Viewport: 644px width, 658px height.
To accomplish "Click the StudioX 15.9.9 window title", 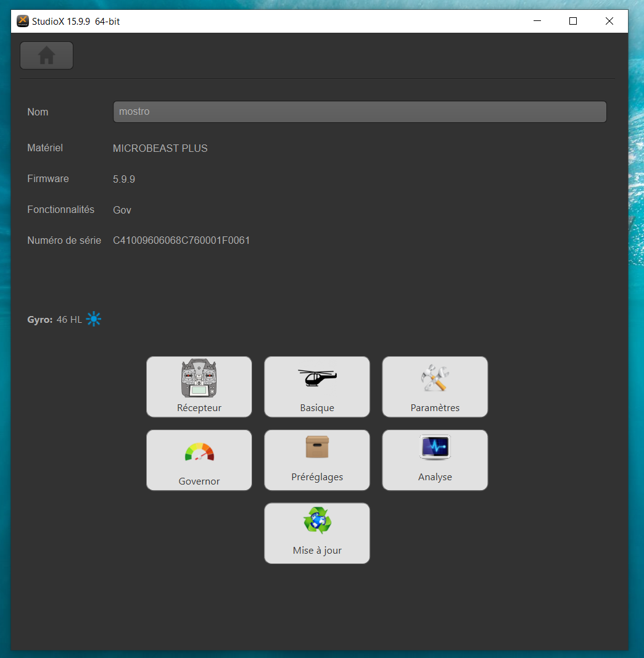I will coord(76,22).
